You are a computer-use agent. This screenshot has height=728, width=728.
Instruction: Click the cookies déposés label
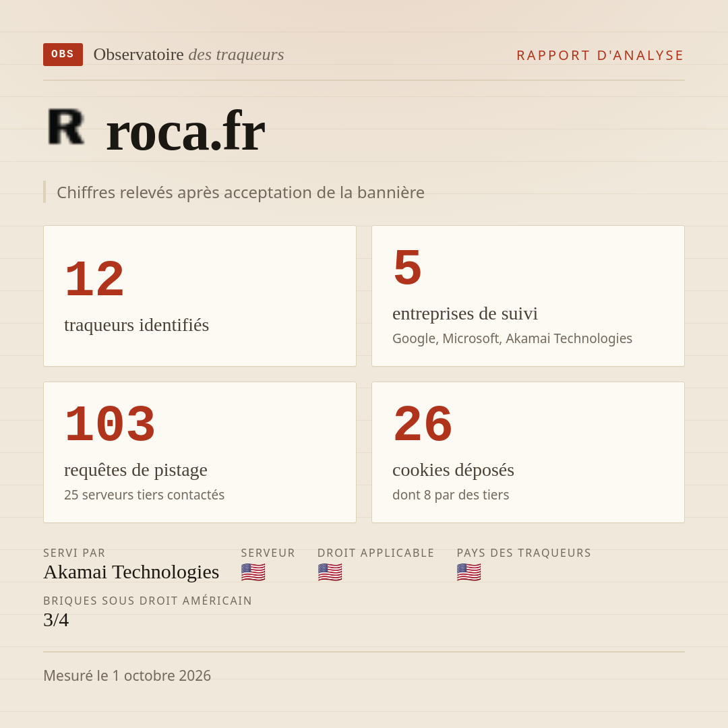coord(453,470)
